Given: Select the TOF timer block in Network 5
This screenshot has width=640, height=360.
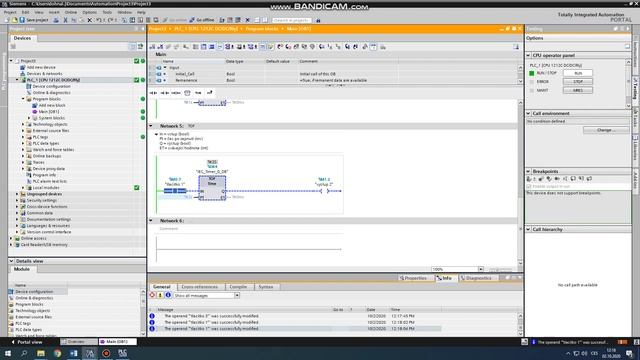Looking at the screenshot, I should [x=212, y=188].
